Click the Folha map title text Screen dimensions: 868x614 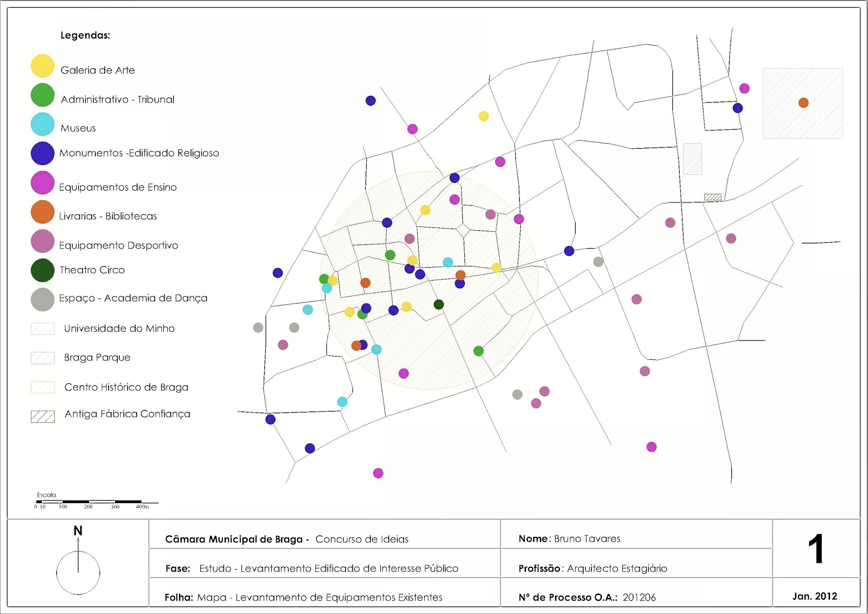[304, 597]
